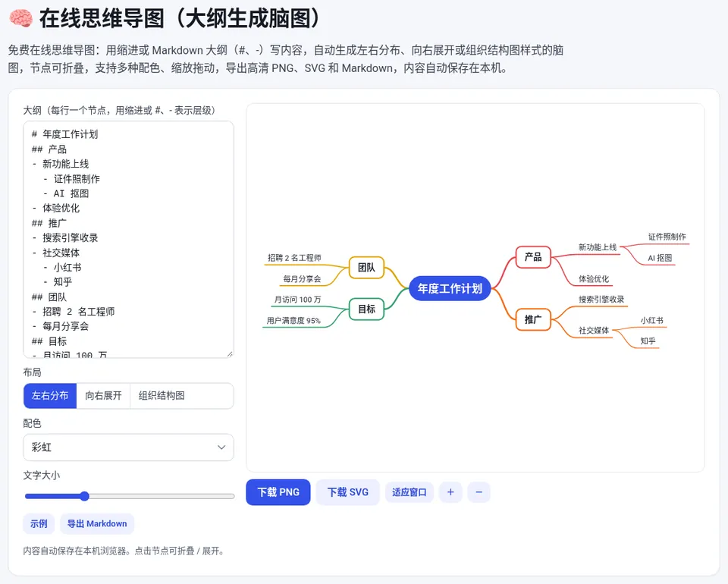
Task: Collapse the 社交媒体 branch node
Action: tap(593, 330)
